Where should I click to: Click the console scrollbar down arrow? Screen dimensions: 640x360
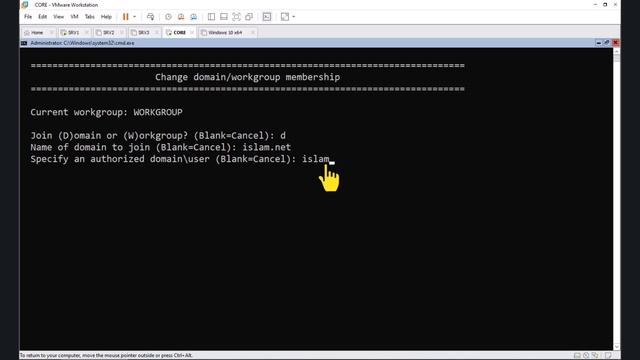616,347
